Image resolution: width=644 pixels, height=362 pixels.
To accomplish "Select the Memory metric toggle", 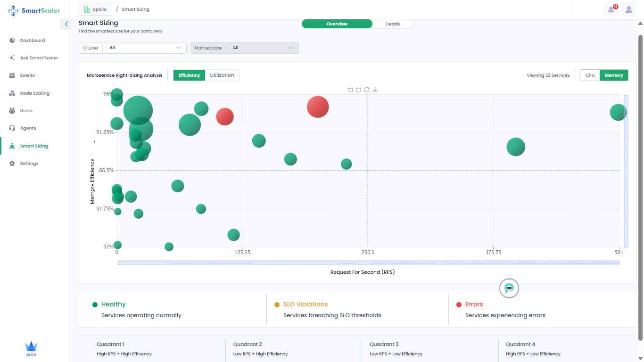I will [613, 75].
